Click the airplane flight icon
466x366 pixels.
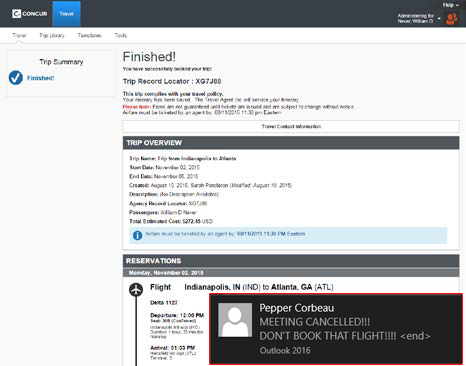136,289
